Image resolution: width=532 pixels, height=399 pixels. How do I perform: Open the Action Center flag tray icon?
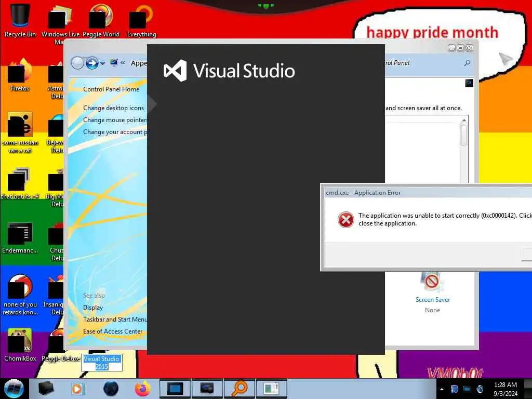tap(455, 389)
